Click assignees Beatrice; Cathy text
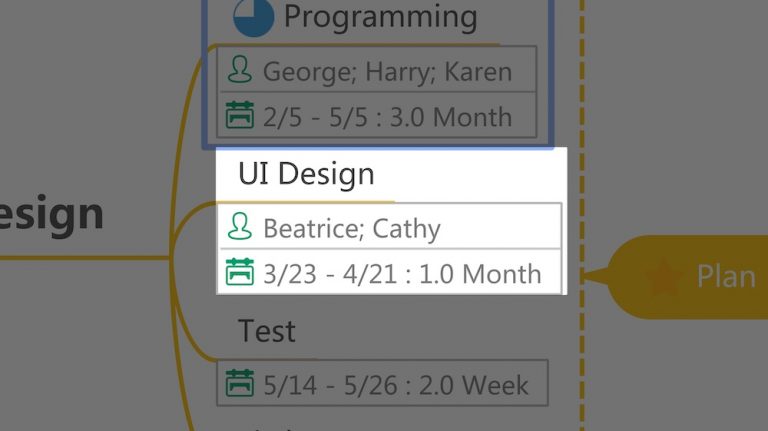 (352, 229)
